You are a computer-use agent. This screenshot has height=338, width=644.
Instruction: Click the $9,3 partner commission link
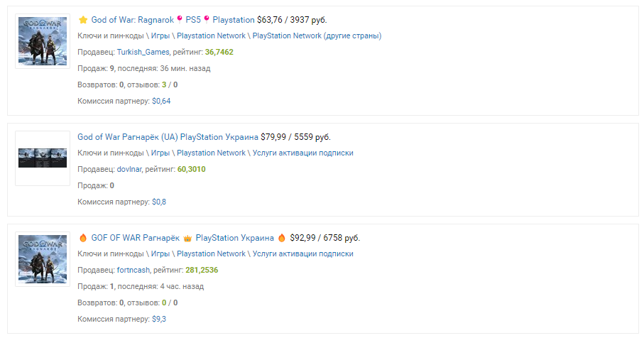click(159, 319)
